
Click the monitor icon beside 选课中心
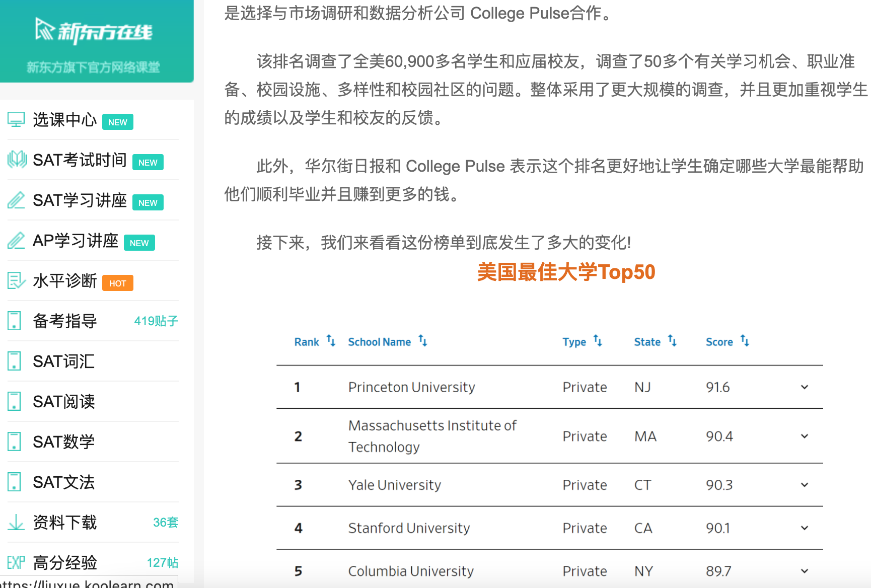pyautogui.click(x=16, y=120)
